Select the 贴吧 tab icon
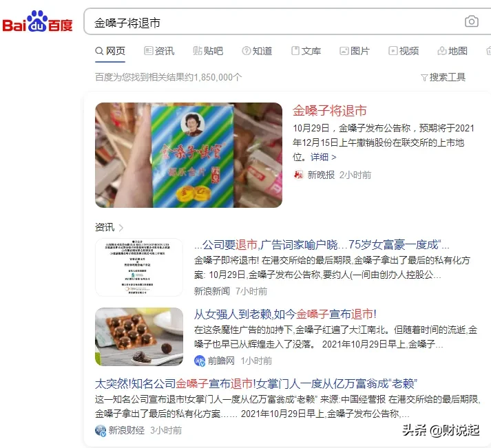Viewport: 491px width, 448px height. pos(197,51)
